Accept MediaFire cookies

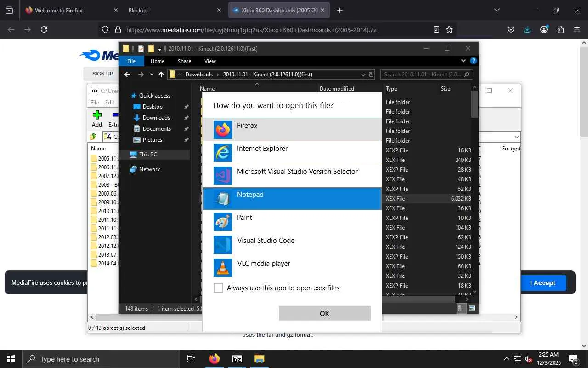pyautogui.click(x=543, y=283)
